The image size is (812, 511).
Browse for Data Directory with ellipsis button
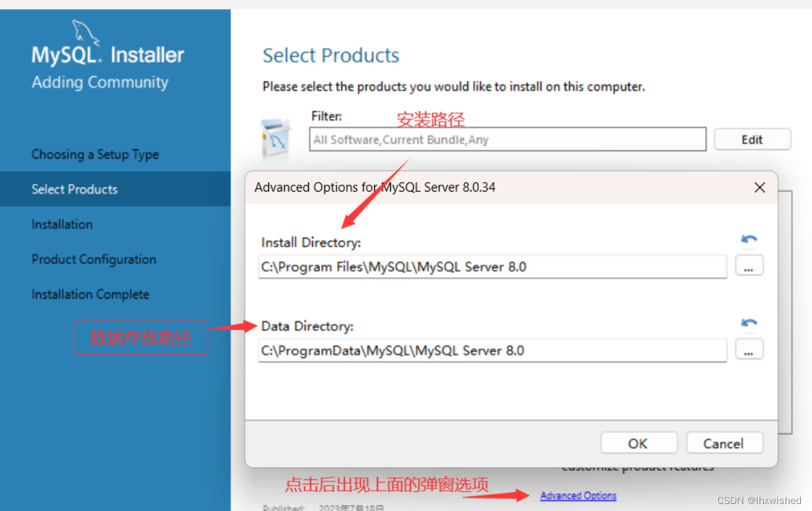[749, 350]
